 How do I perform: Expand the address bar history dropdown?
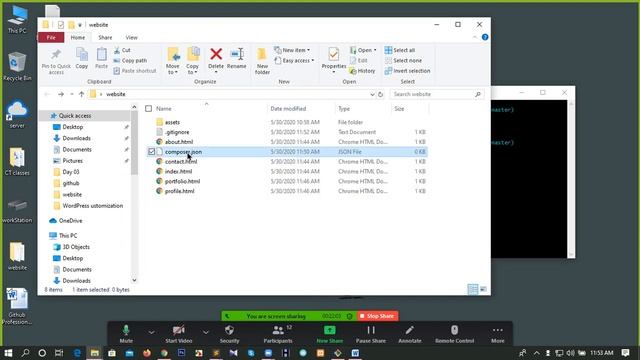pyautogui.click(x=372, y=94)
